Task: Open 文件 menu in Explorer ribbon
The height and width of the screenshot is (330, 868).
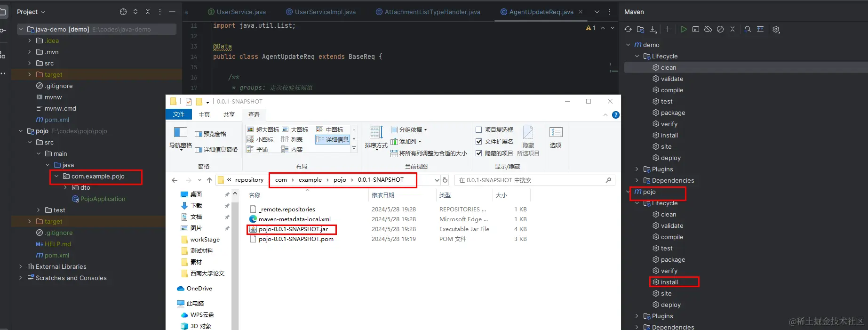Action: (x=179, y=114)
